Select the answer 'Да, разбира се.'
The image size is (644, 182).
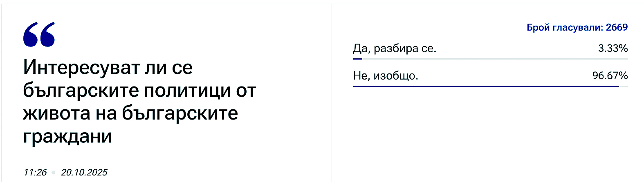[x=395, y=49]
